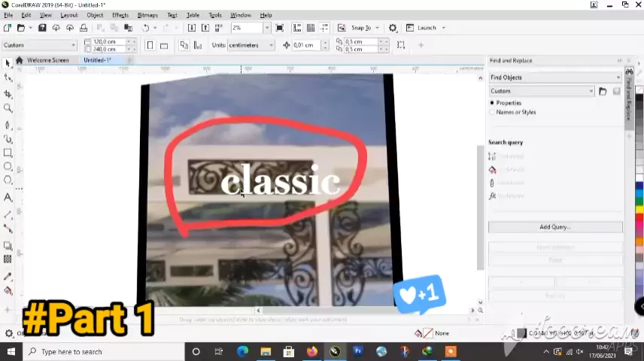Select the Names or Styles radio button

coord(492,112)
